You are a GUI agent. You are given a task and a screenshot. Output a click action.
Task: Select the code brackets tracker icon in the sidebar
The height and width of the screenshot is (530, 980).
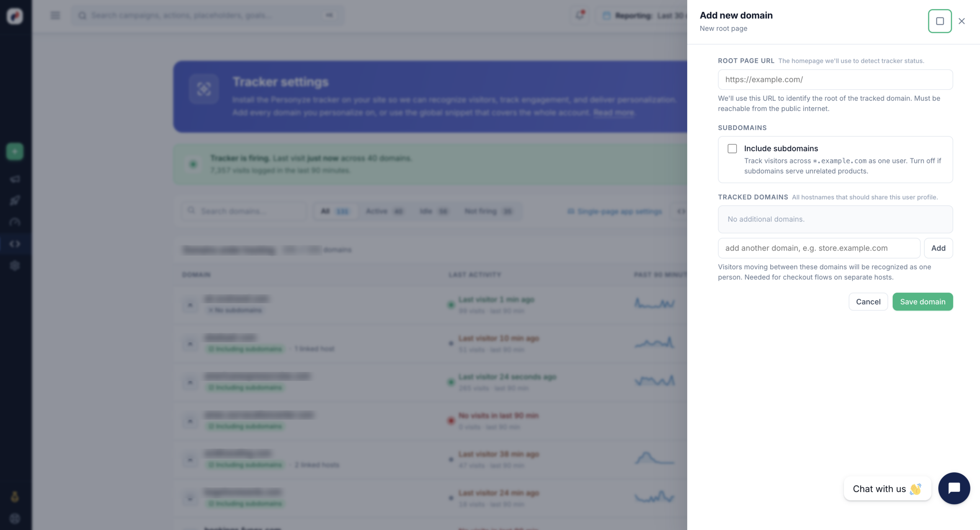point(15,244)
